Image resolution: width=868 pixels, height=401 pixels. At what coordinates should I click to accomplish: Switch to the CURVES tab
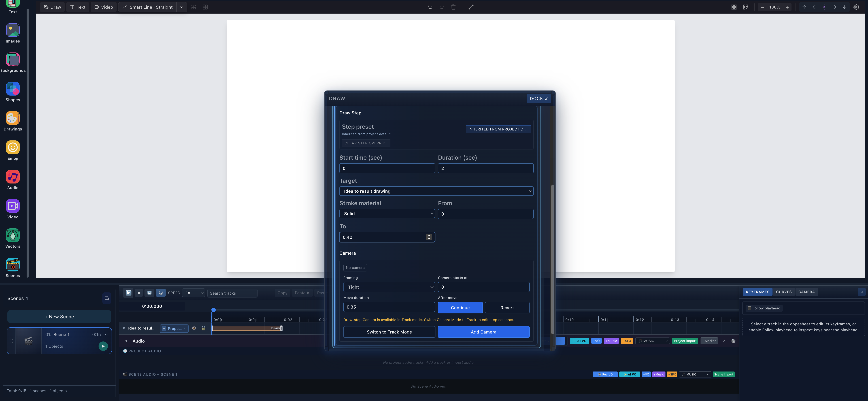coord(784,292)
